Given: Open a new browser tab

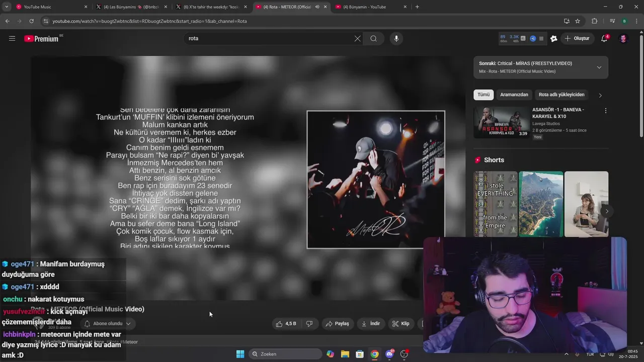Looking at the screenshot, I should tap(417, 7).
